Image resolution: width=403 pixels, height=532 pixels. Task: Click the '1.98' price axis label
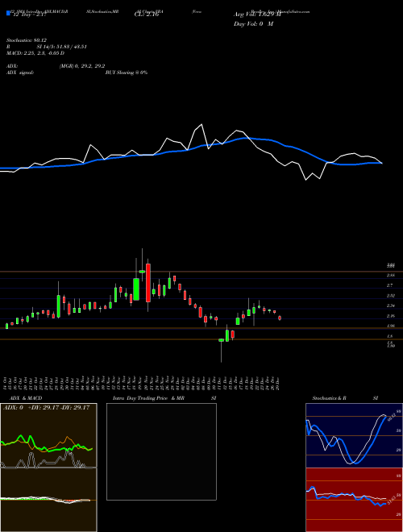(391, 326)
